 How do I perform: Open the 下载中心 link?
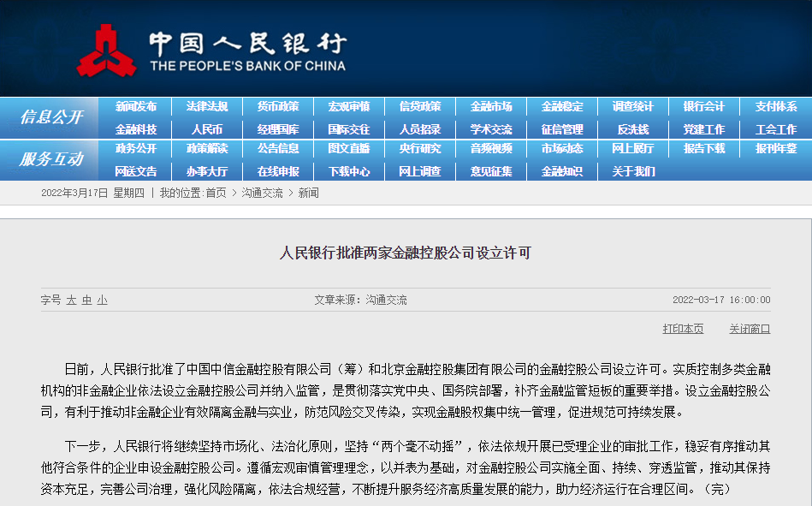coord(349,171)
